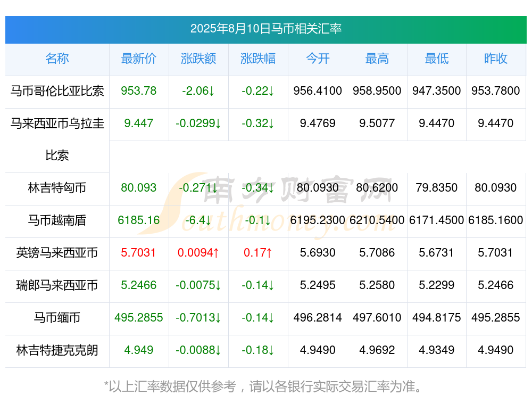
Task: Click the previous close 6185.1600
Action: point(496,220)
